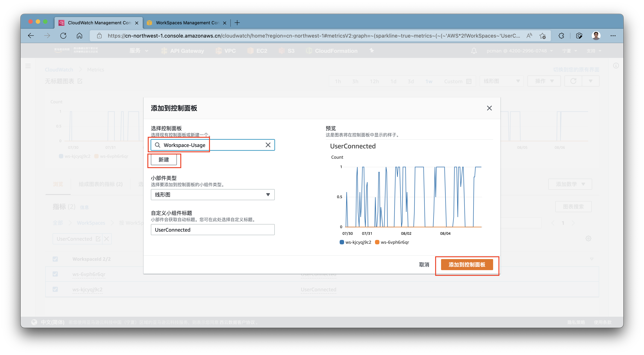The image size is (644, 355).
Task: Click the browser forward arrow
Action: point(47,36)
